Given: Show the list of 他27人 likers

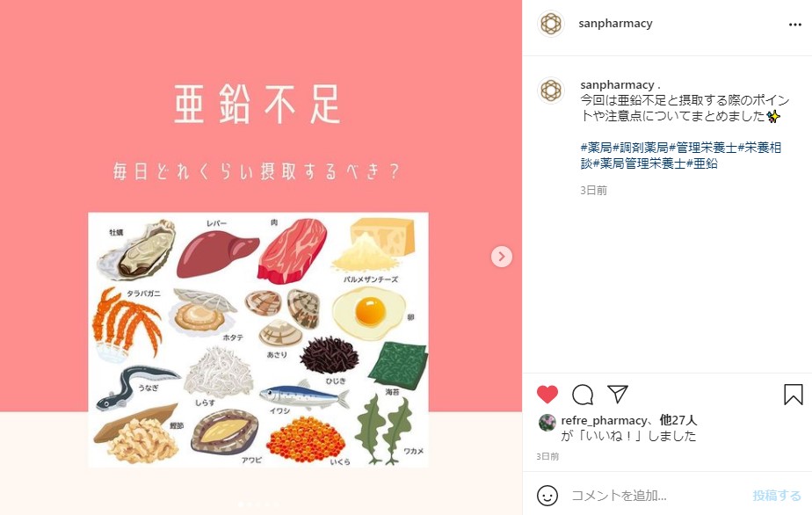Looking at the screenshot, I should [678, 420].
